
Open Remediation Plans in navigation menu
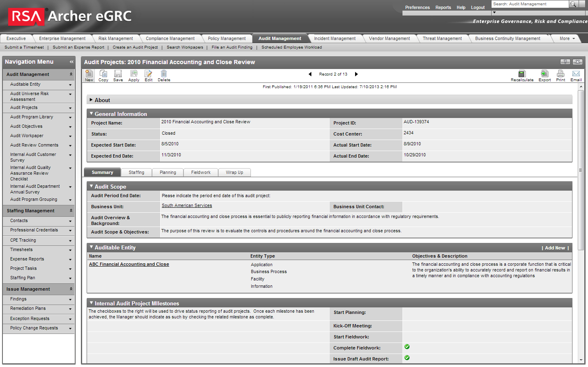[28, 308]
